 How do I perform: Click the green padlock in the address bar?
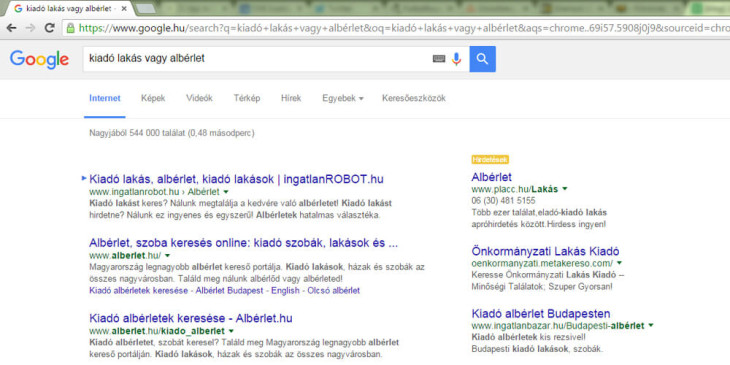pyautogui.click(x=71, y=28)
